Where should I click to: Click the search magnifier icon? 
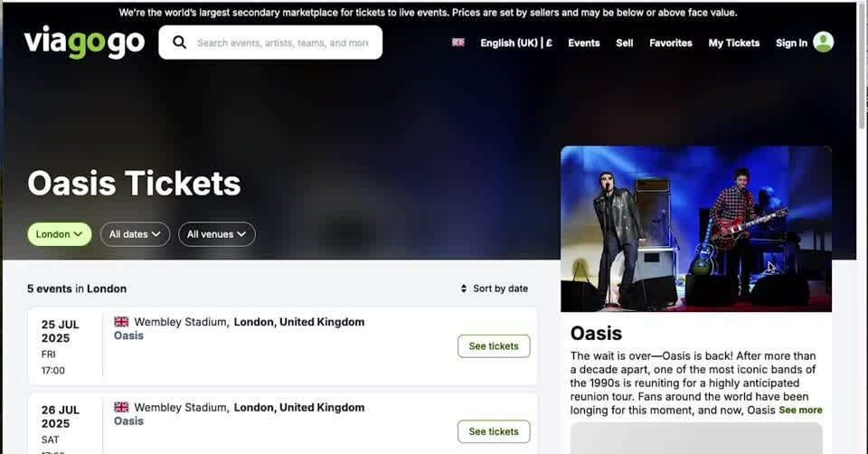click(179, 43)
